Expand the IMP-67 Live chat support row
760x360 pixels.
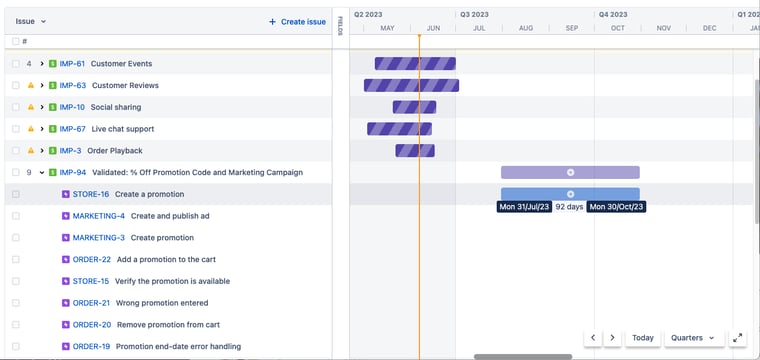click(42, 129)
